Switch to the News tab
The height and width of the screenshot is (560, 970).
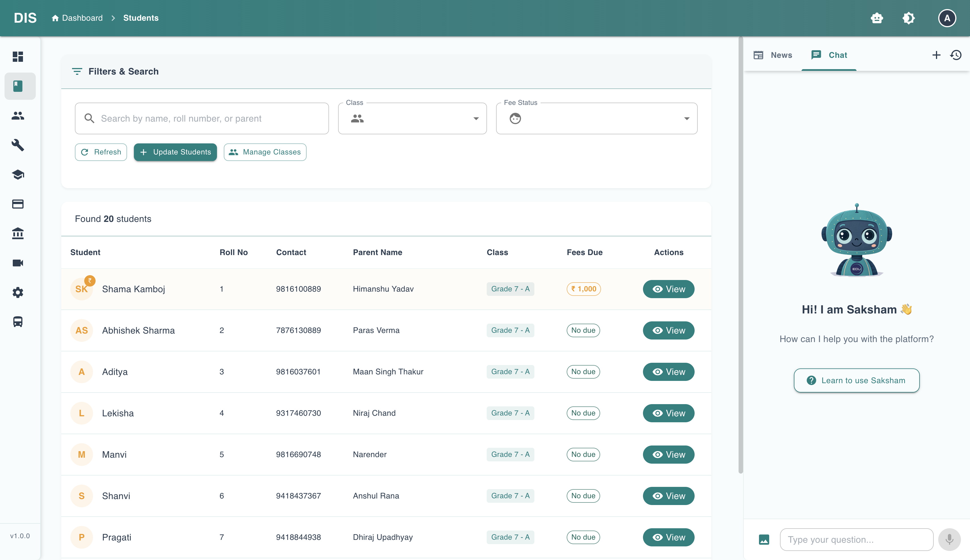(773, 55)
